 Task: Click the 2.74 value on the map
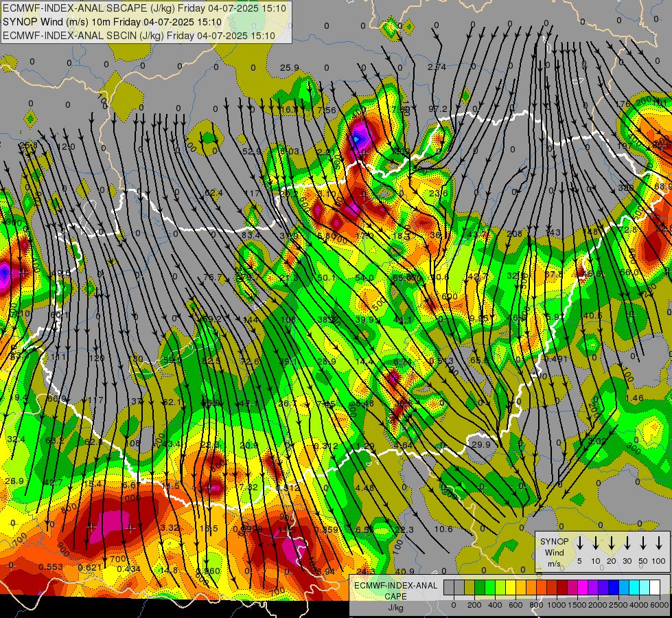click(x=437, y=67)
